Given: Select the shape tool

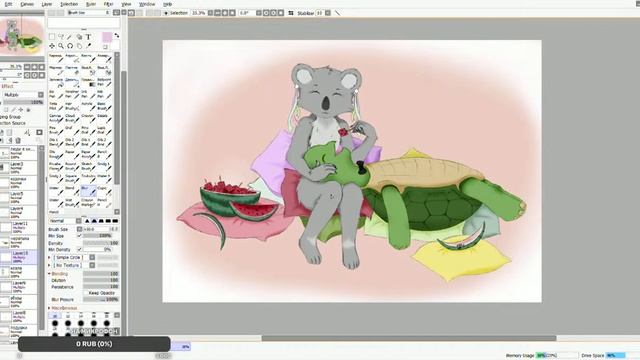Looking at the screenshot, I should click(x=79, y=37).
